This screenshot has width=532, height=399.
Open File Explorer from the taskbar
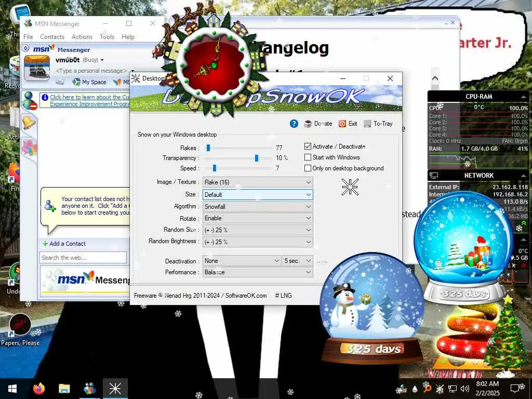point(64,389)
